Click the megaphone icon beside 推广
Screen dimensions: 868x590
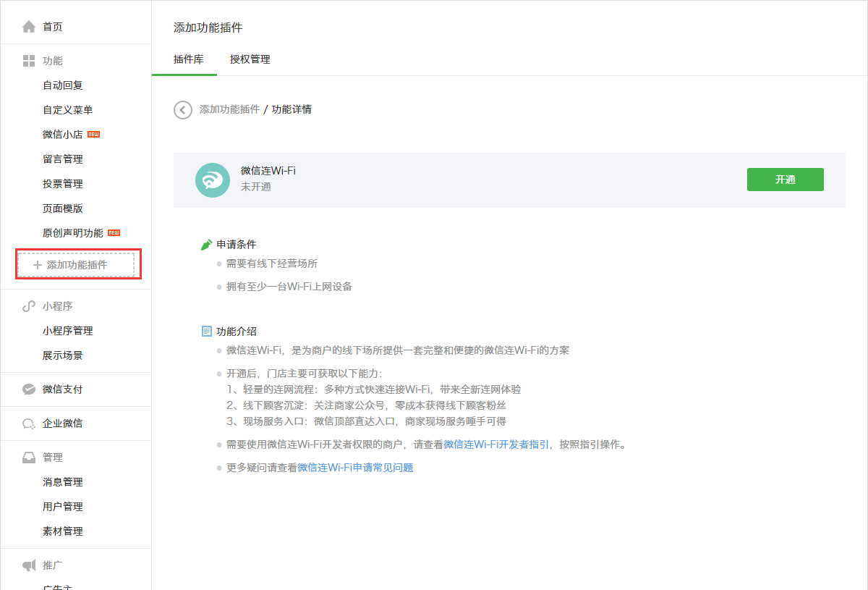click(29, 565)
